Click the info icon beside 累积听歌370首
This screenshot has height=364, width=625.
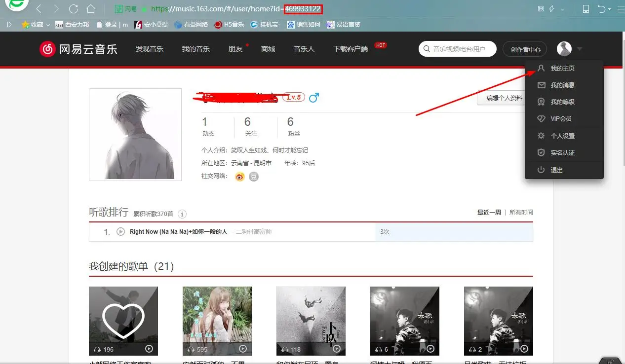tap(182, 214)
